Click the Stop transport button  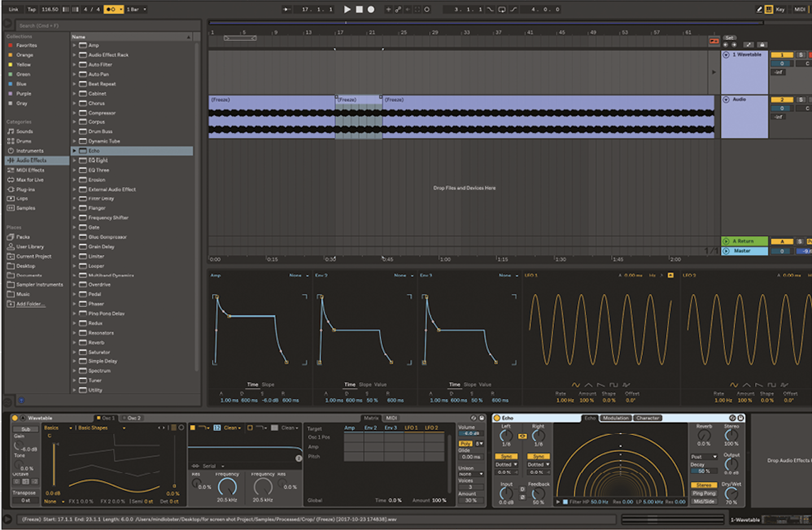[x=359, y=9]
